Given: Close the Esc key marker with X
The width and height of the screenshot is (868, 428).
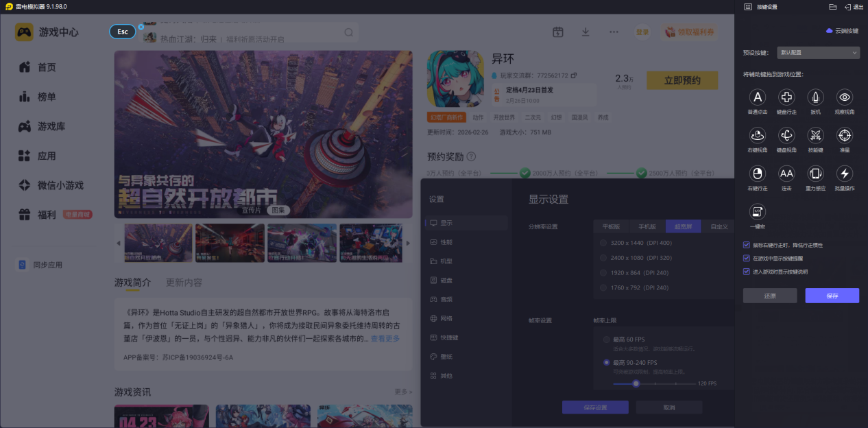Looking at the screenshot, I should [x=141, y=27].
